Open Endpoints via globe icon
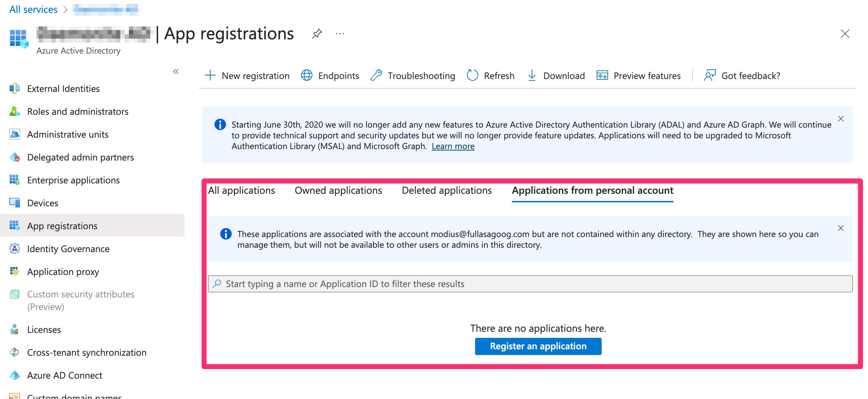This screenshot has height=399, width=868. pyautogui.click(x=307, y=75)
